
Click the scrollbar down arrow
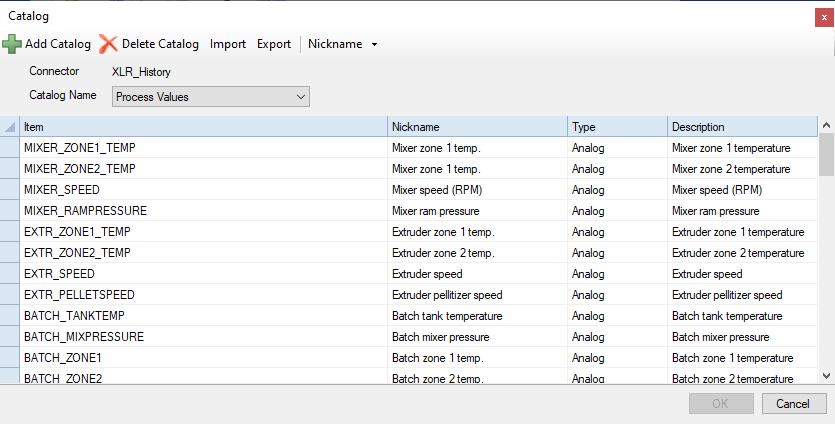[826, 376]
